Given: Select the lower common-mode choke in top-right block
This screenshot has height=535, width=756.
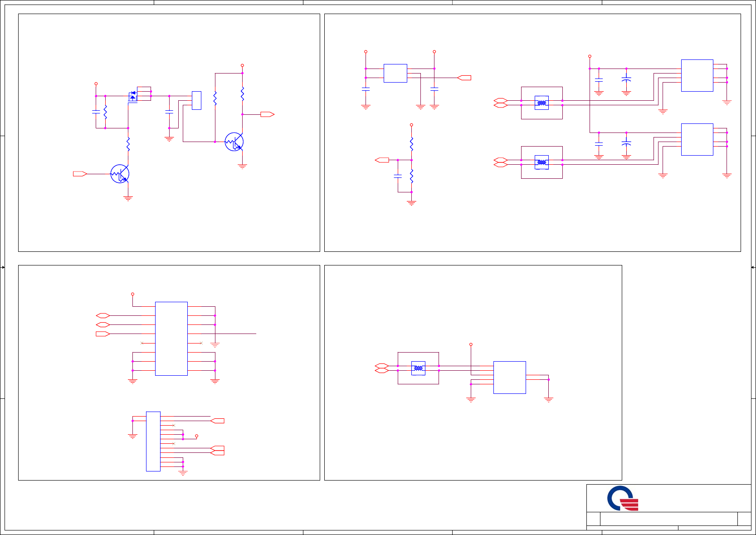Looking at the screenshot, I should tap(541, 162).
